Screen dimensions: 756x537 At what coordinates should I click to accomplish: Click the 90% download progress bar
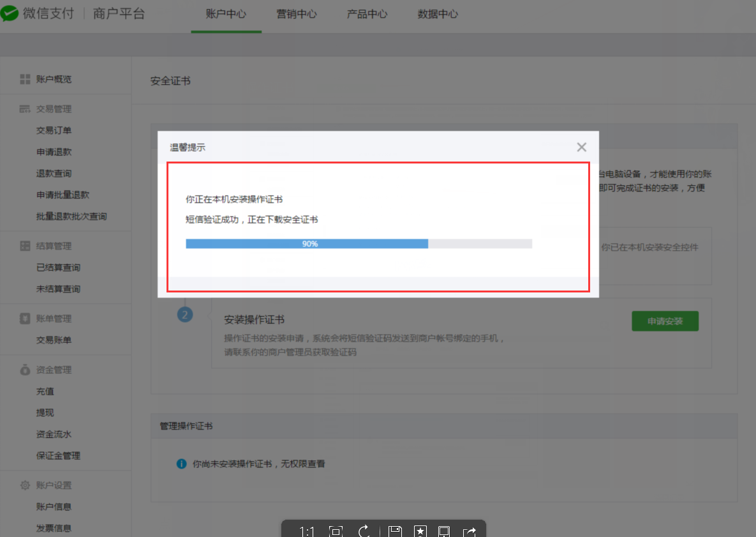[x=359, y=244]
